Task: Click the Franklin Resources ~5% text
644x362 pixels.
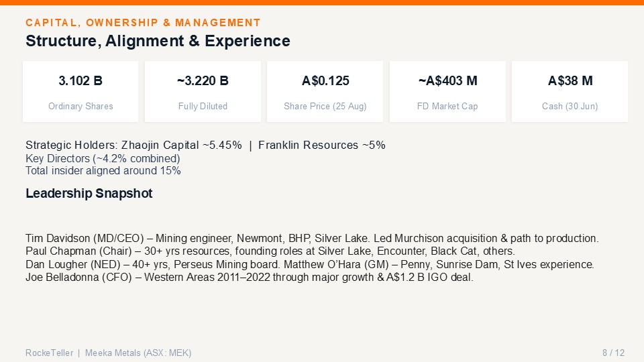Action: [x=321, y=145]
